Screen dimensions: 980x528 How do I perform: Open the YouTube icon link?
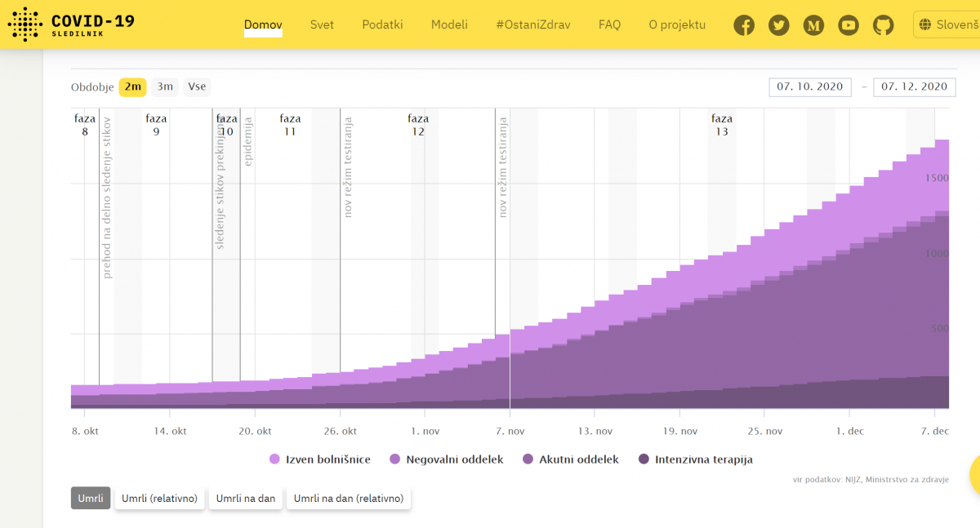tap(849, 25)
